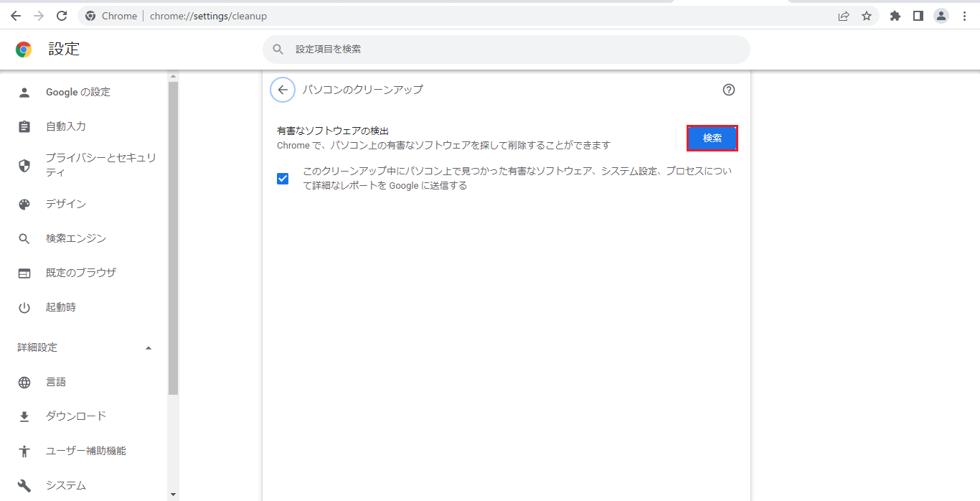Click the blue 検索 button
This screenshot has width=980, height=501.
pyautogui.click(x=712, y=139)
